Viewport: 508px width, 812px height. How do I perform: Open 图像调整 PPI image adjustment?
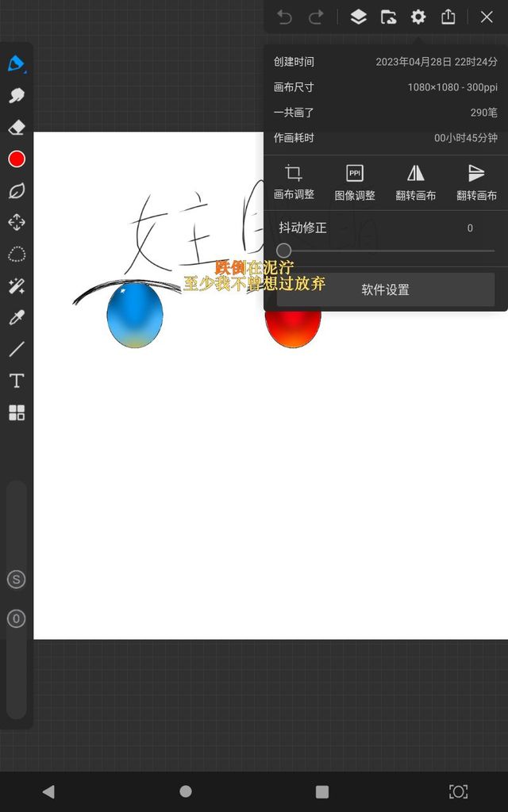click(x=355, y=182)
